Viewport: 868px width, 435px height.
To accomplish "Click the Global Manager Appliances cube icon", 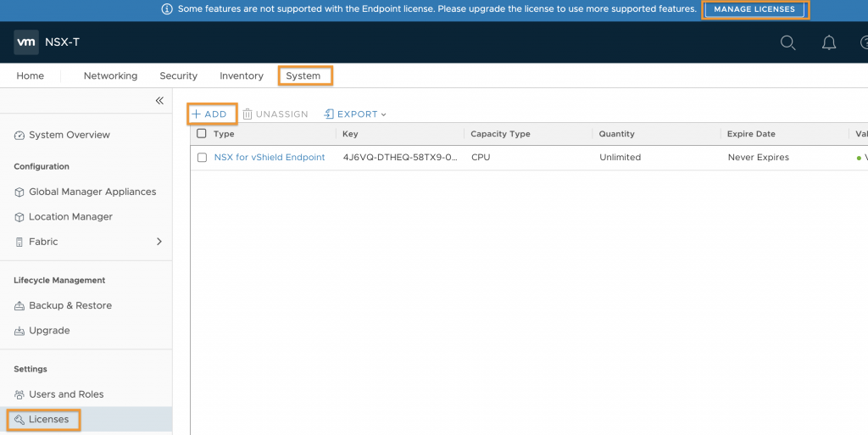I will [19, 192].
